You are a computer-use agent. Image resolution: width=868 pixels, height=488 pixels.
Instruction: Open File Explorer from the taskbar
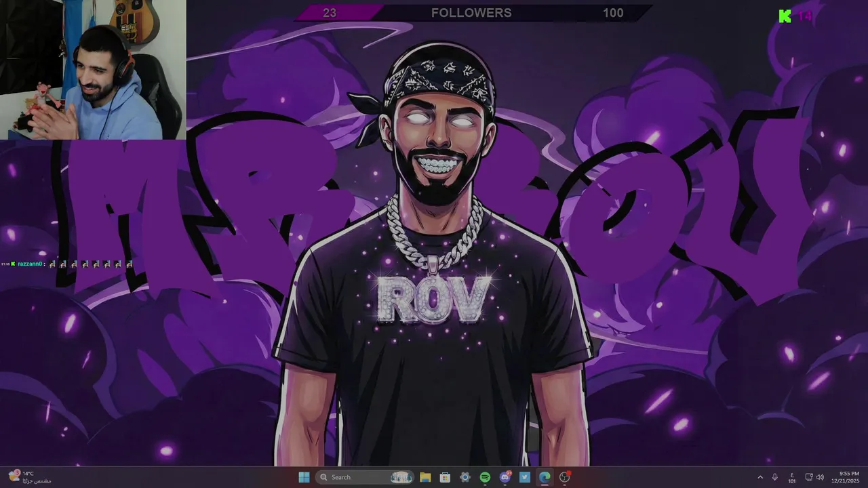click(425, 477)
